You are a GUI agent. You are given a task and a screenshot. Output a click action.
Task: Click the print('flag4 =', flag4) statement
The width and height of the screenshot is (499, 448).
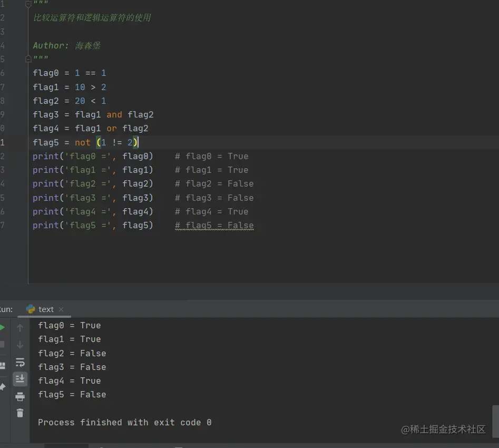point(93,211)
